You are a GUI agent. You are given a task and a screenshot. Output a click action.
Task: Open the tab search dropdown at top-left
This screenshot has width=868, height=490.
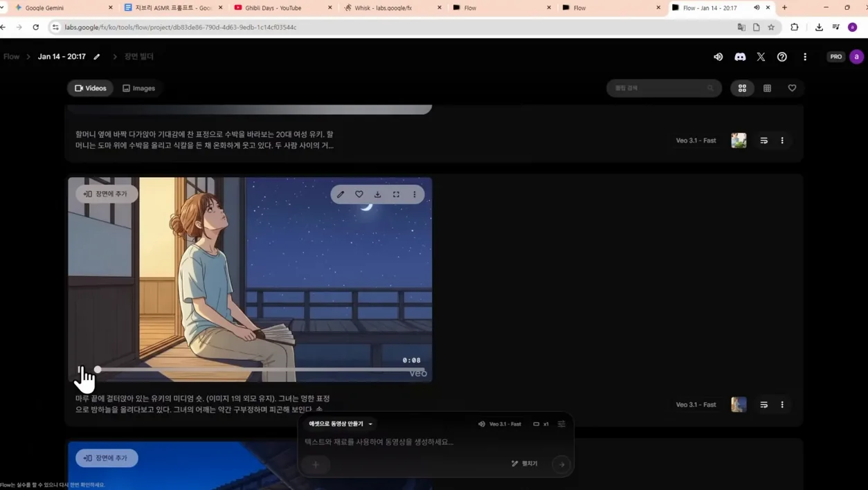[3, 8]
